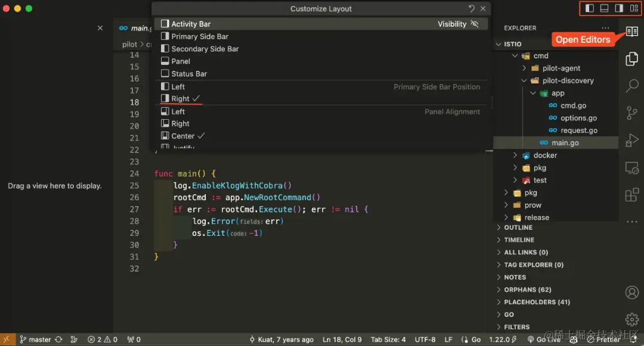
Task: Open request.go in the file tree
Action: click(x=578, y=130)
